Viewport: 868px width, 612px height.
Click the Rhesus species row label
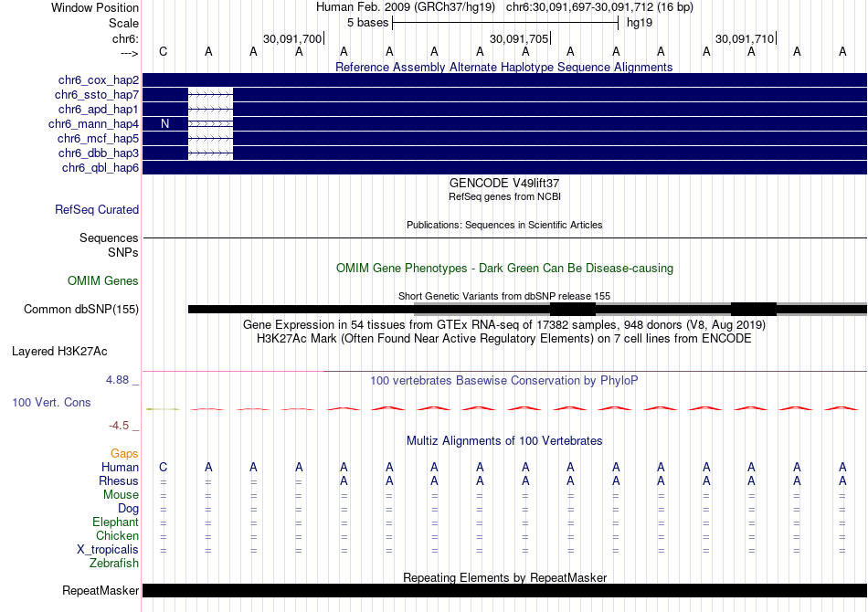[119, 480]
